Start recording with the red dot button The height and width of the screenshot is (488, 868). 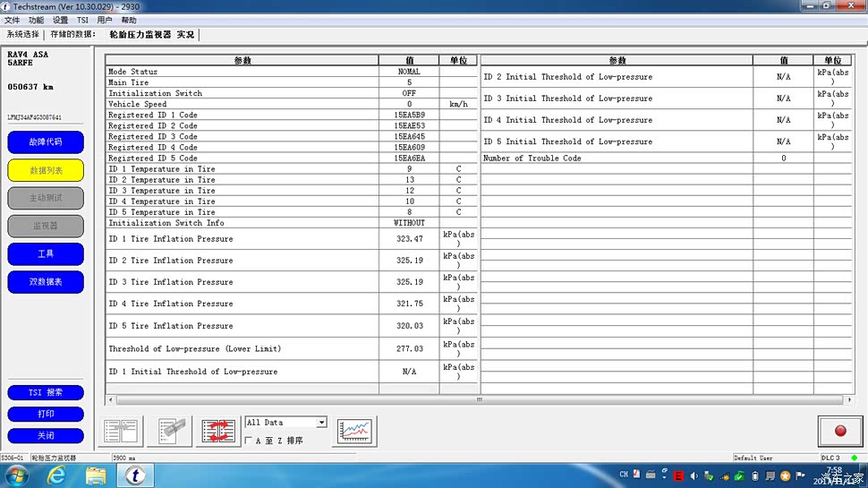click(x=839, y=431)
